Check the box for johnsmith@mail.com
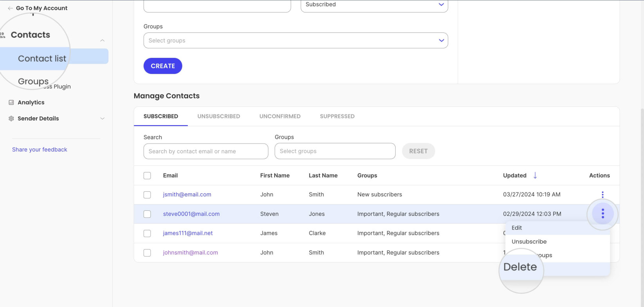The height and width of the screenshot is (307, 644). [x=147, y=253]
